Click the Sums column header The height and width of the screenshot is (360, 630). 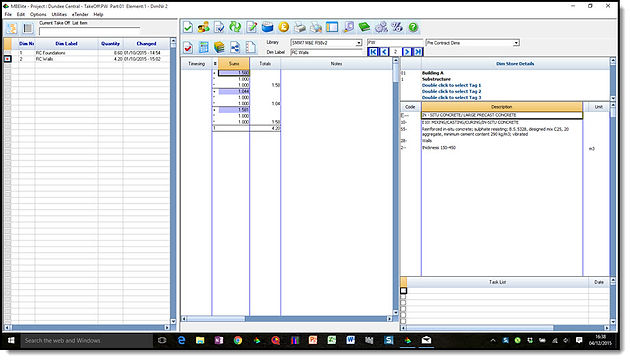pyautogui.click(x=234, y=63)
